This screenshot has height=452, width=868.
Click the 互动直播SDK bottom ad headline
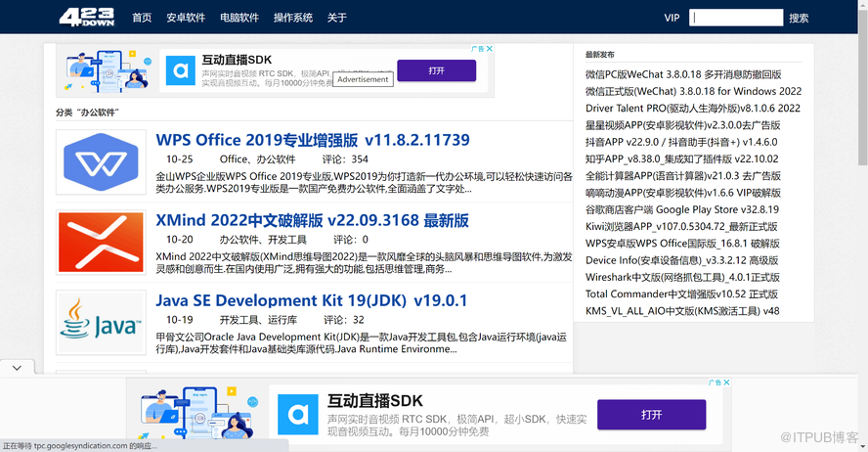coord(374,400)
